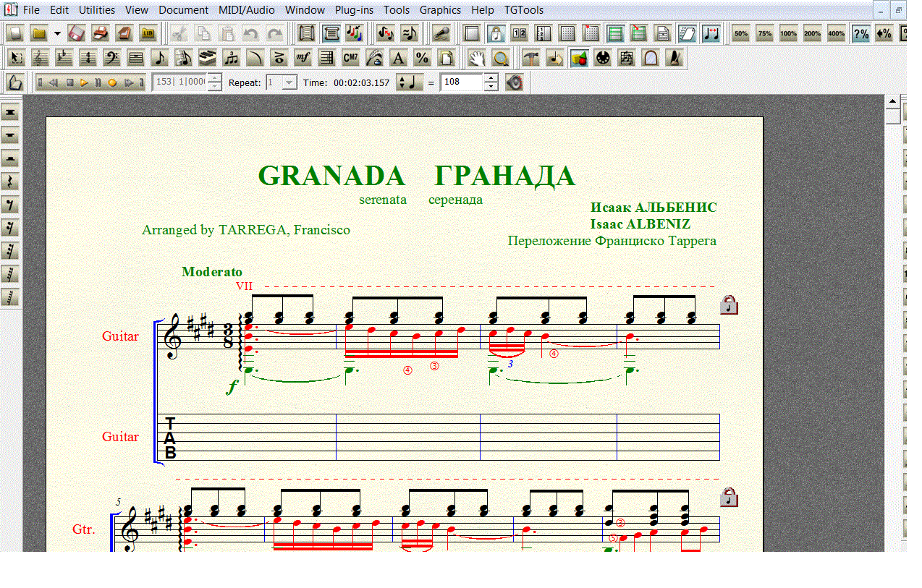The image size is (922, 588).
Task: Open the TGTools menu
Action: [524, 10]
